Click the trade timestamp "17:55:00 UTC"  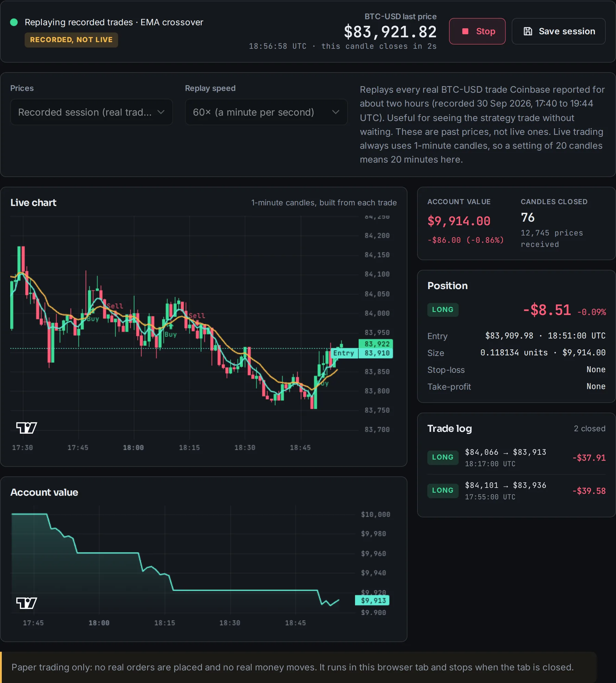point(490,497)
